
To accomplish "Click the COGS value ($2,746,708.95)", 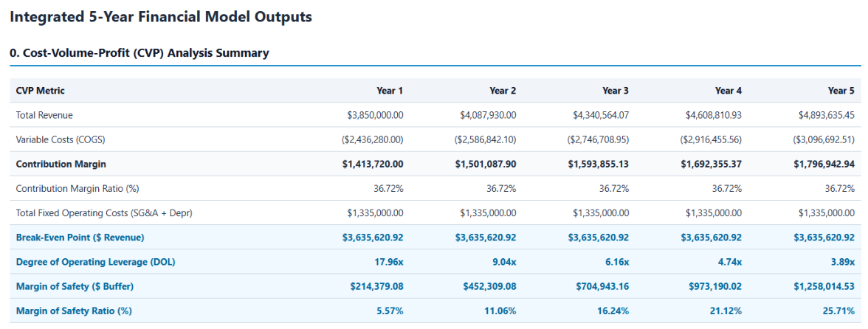I will [x=599, y=139].
